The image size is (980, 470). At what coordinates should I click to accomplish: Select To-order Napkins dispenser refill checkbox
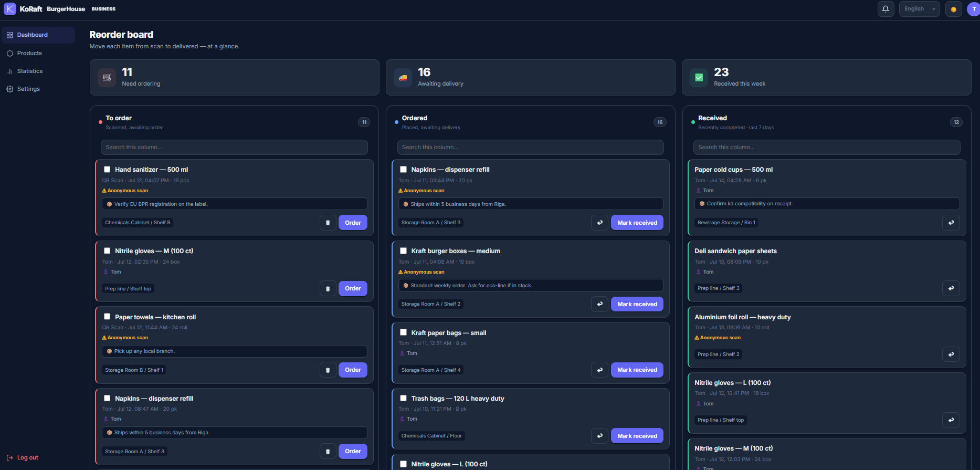[107, 398]
